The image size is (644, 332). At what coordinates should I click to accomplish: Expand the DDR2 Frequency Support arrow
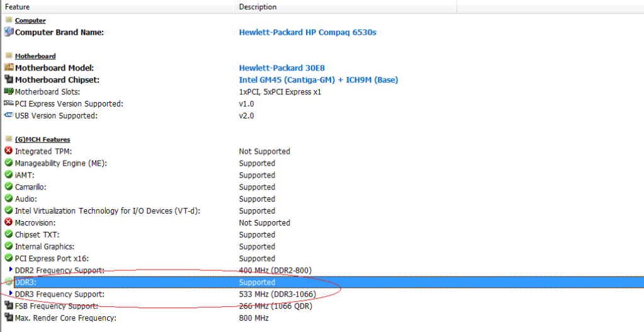11,270
